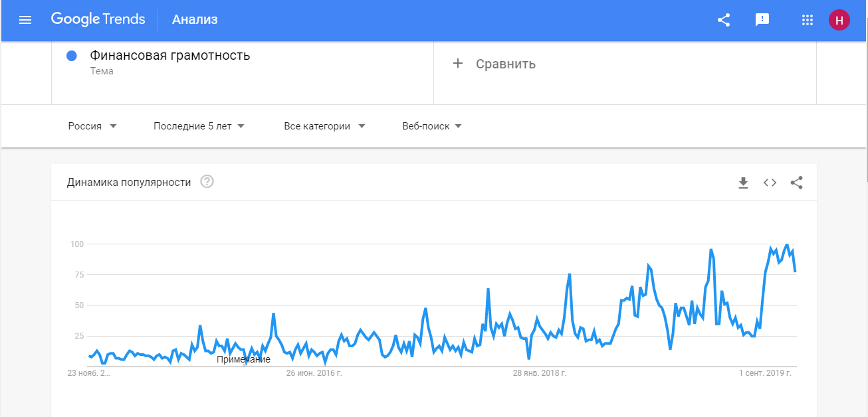Share the popularity dynamics chart
Screen dimensions: 868x417
[x=797, y=183]
